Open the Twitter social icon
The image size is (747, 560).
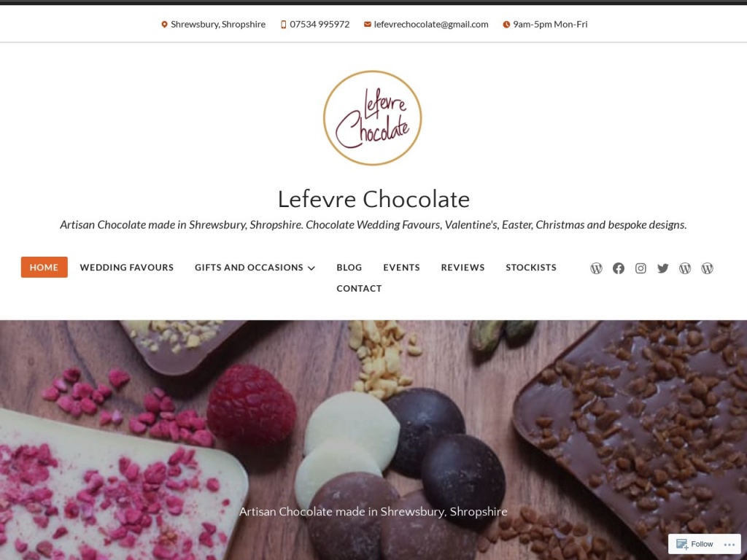[662, 268]
